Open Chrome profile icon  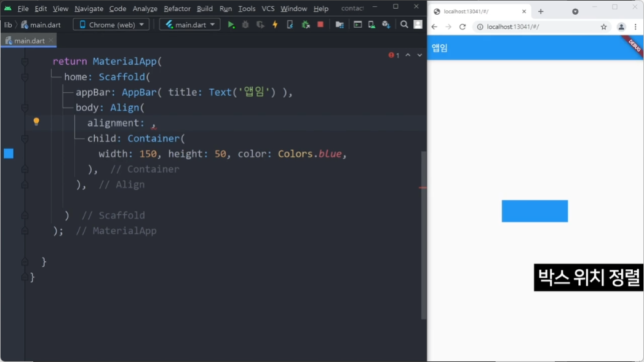(621, 26)
